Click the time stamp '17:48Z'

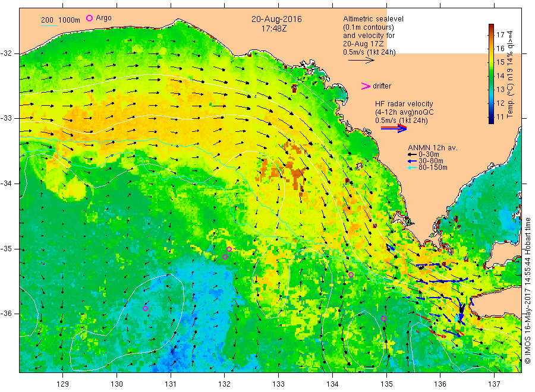274,29
